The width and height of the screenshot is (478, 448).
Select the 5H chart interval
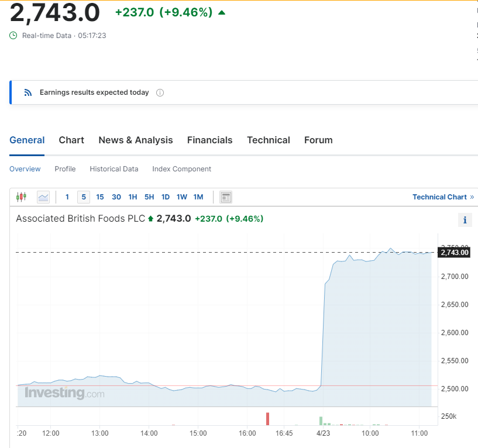[x=149, y=197]
